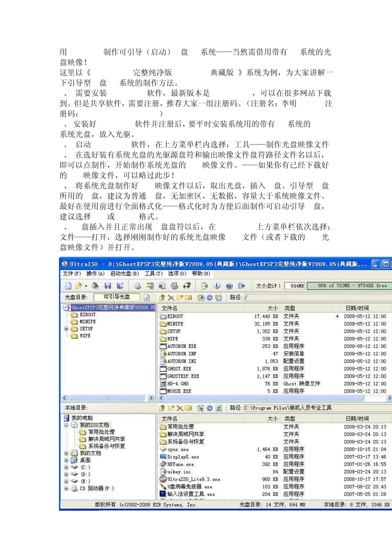Click the Open CD/DVD toolbar icon
The height and width of the screenshot is (555, 392).
pyautogui.click(x=95, y=286)
